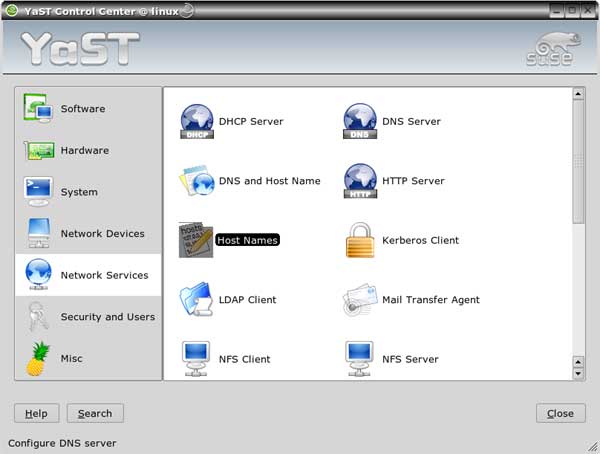Launch DNS and Host Name icon
This screenshot has width=600, height=454.
pos(197,181)
